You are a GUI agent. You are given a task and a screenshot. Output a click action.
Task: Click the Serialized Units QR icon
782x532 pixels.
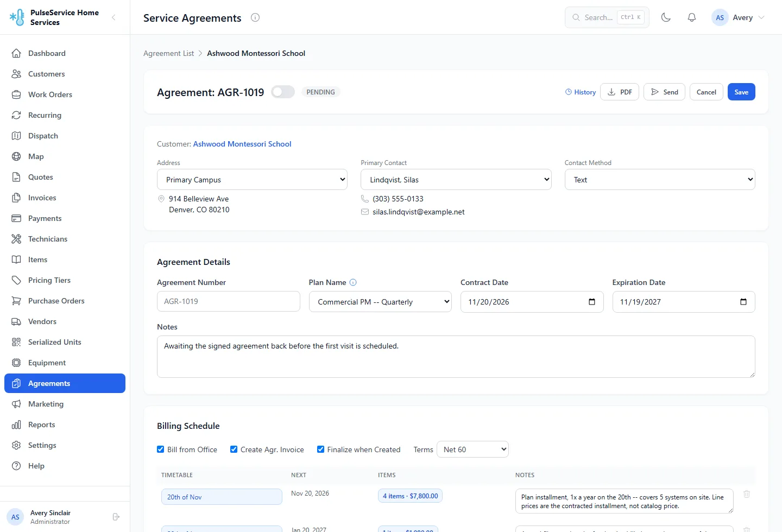click(x=16, y=342)
